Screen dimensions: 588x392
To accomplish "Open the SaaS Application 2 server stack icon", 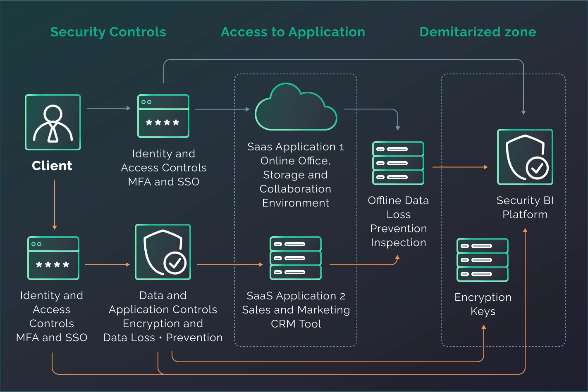I will pyautogui.click(x=295, y=258).
